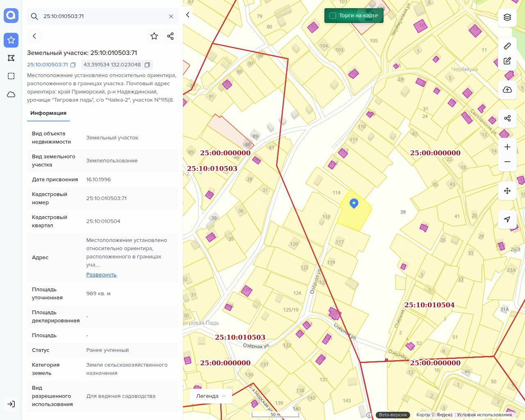Activate the edit drawing tool
Screen dimensions: 525x420
(507, 61)
